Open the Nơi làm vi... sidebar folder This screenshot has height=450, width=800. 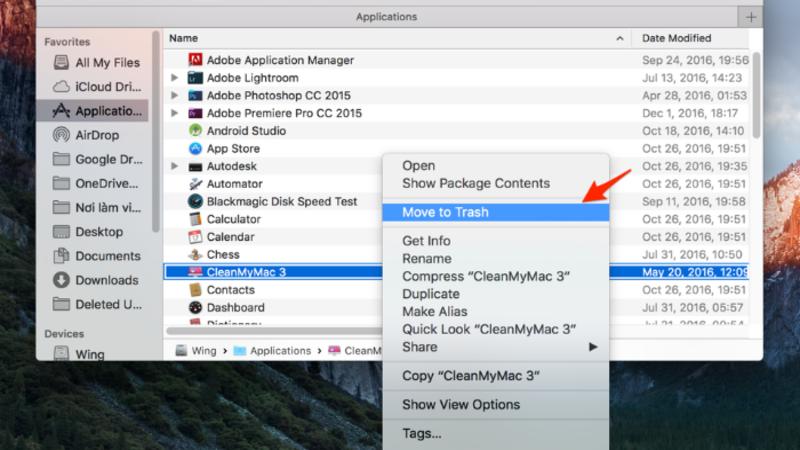click(97, 208)
